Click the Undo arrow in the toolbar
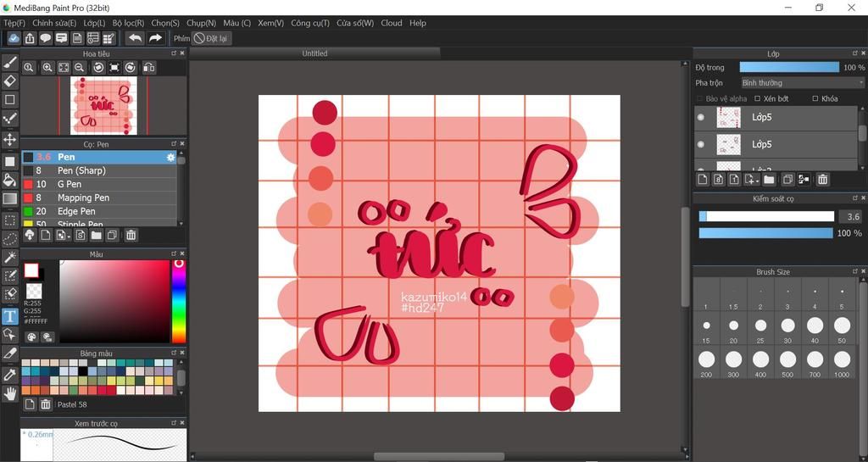 point(135,38)
